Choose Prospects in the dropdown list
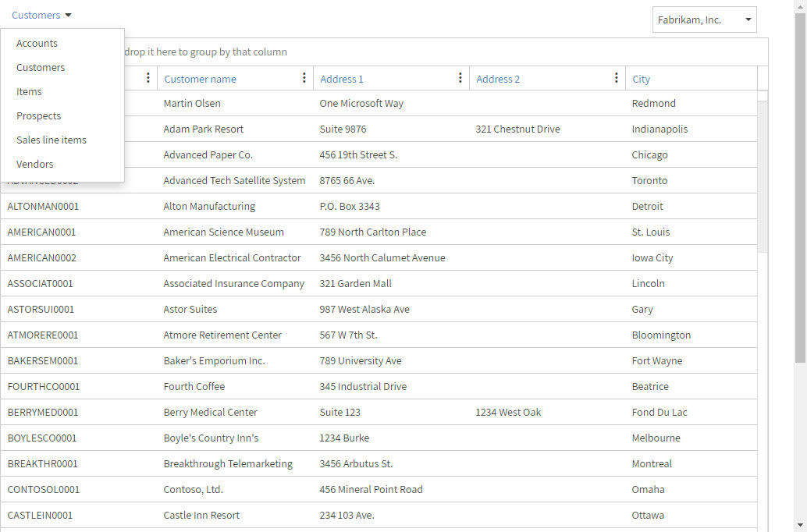The width and height of the screenshot is (807, 532). tap(38, 115)
